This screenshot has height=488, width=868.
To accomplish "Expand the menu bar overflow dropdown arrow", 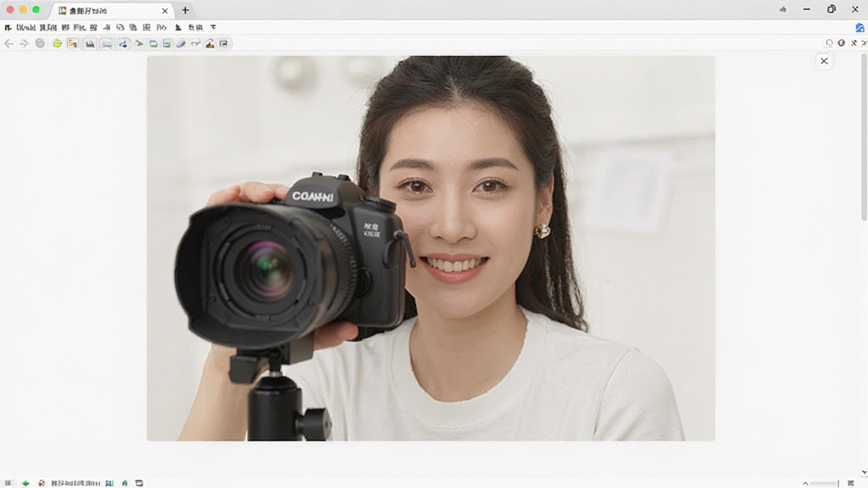I will coord(213,27).
